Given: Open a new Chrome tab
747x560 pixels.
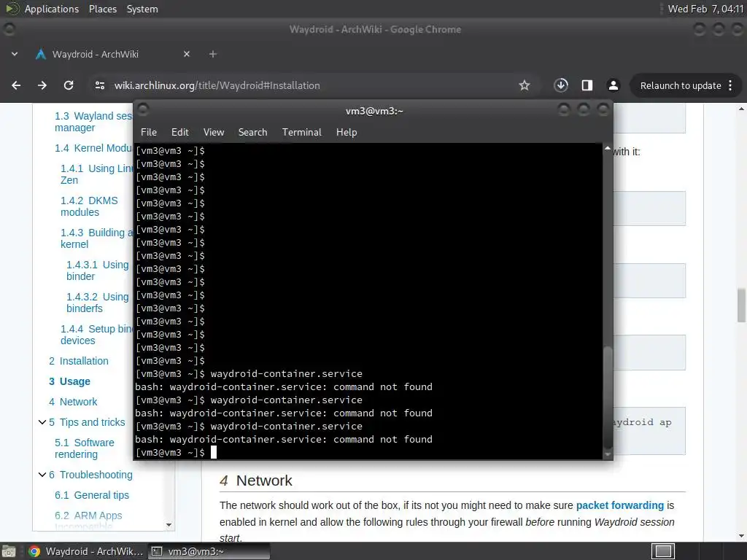Looking at the screenshot, I should [x=213, y=54].
